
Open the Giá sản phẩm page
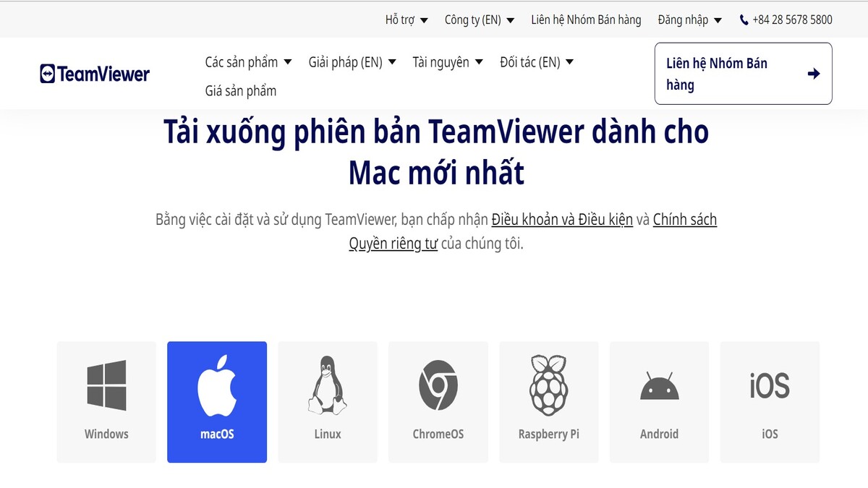(x=241, y=91)
